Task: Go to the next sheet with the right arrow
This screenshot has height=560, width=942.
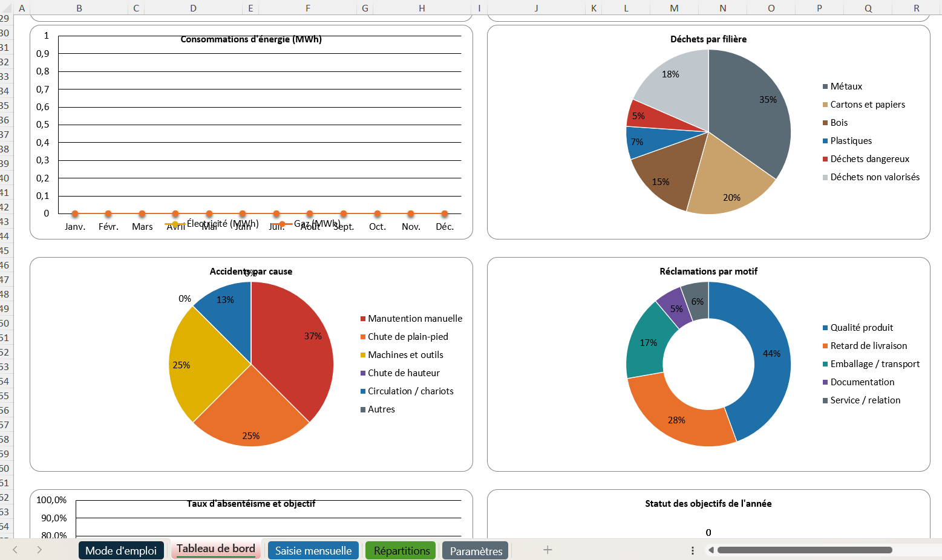Action: (x=39, y=550)
